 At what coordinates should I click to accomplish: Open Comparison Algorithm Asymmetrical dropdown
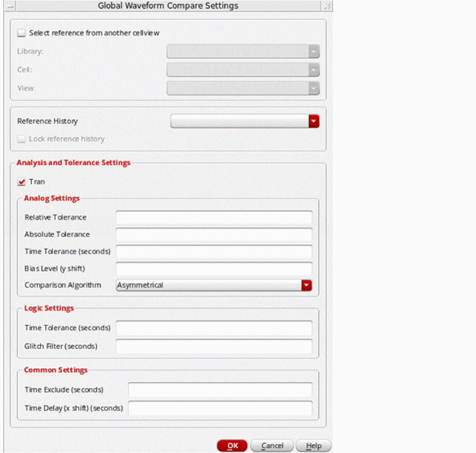(214, 285)
